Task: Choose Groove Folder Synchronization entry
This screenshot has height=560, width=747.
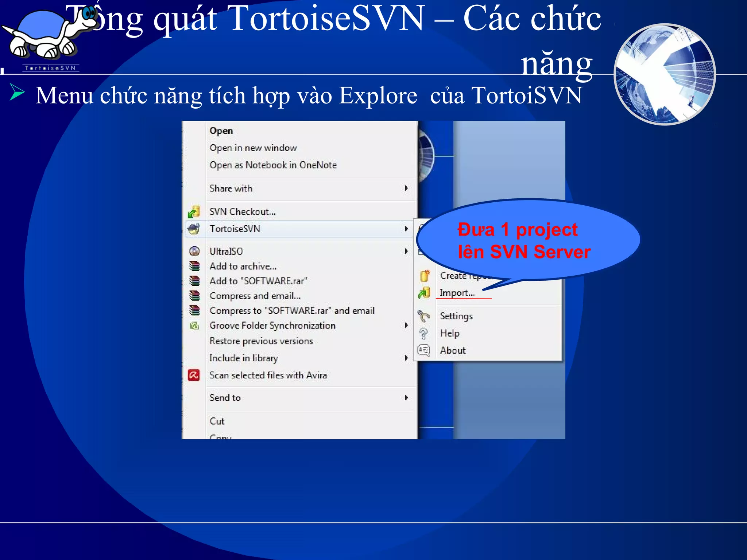Action: point(272,326)
